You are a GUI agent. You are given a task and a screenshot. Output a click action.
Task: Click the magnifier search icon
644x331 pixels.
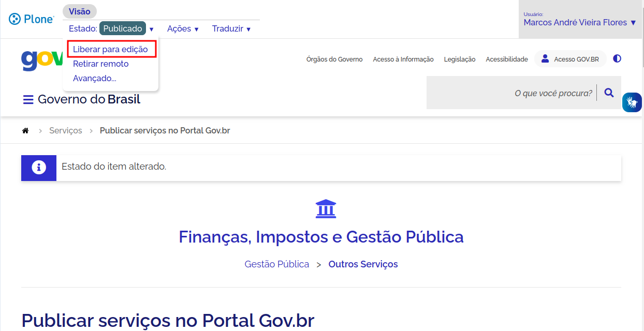pos(609,93)
